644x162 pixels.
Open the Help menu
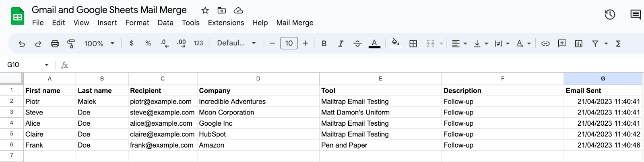[x=260, y=23]
